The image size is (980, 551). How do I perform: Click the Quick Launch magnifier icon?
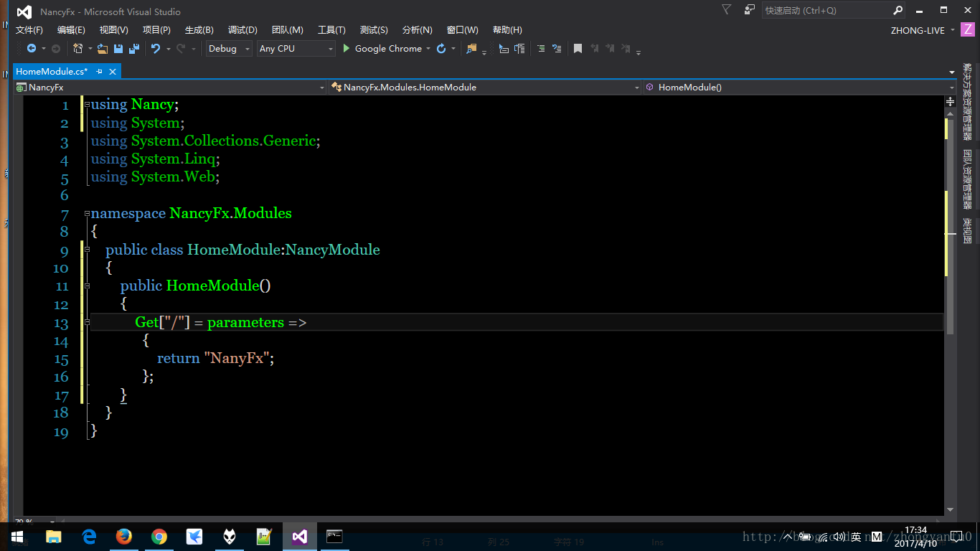[x=897, y=10]
